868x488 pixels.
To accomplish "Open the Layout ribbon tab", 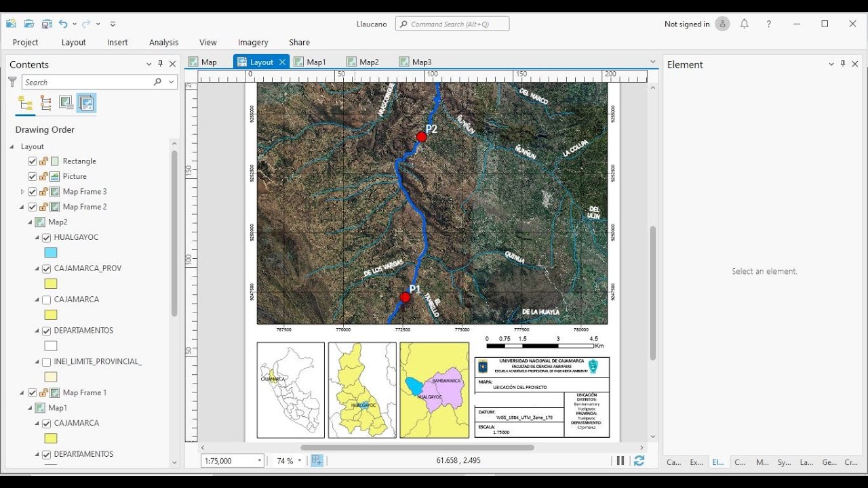I will click(74, 42).
